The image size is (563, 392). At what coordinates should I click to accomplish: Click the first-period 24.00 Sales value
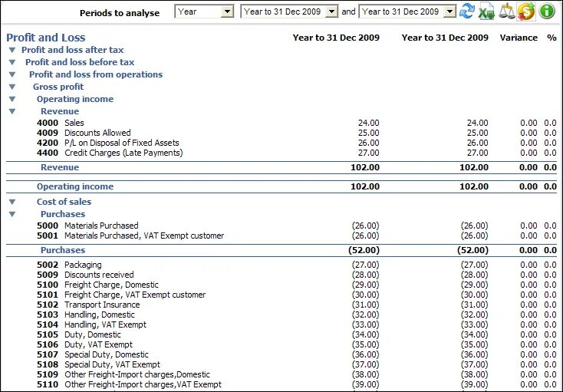369,123
